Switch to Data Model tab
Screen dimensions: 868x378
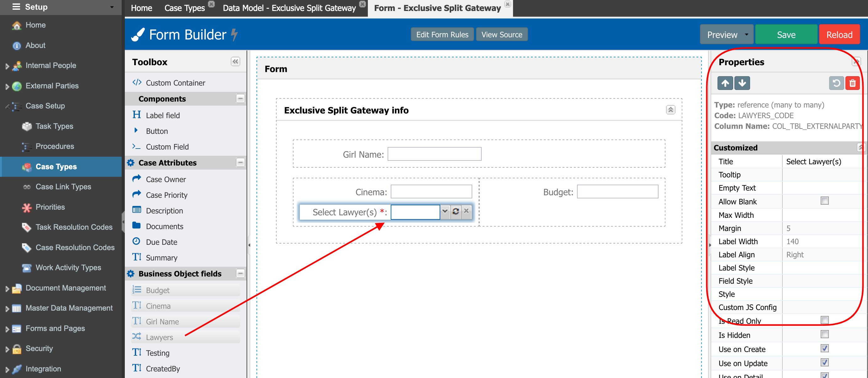[289, 8]
